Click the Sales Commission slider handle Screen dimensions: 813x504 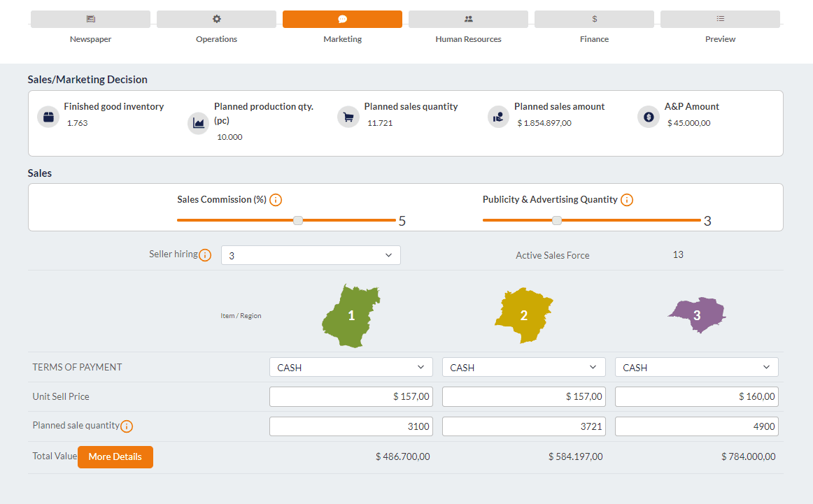298,220
